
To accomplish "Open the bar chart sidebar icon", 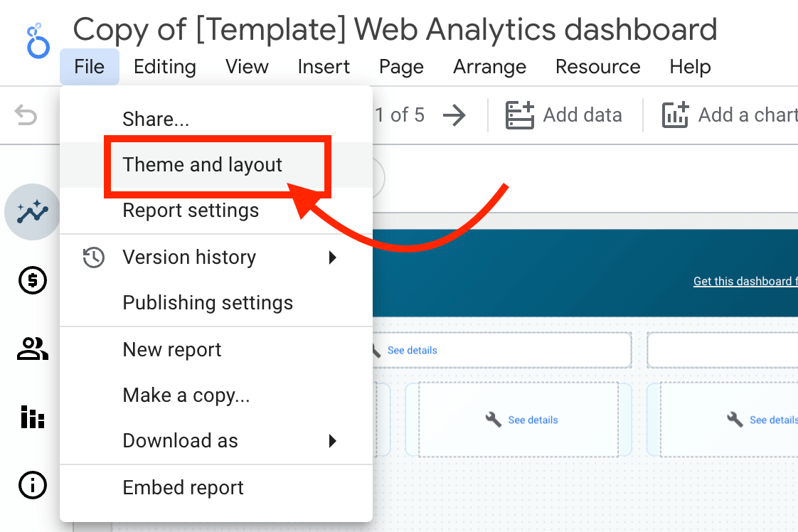I will [33, 417].
